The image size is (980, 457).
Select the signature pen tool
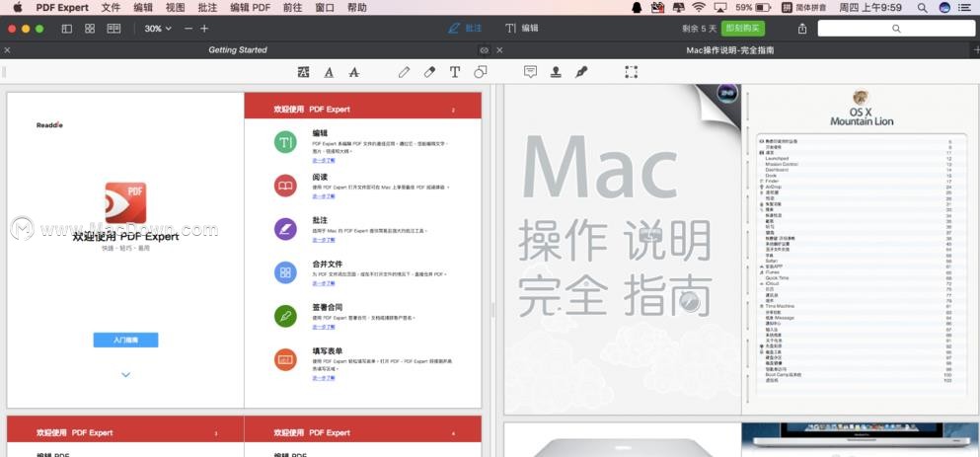click(x=580, y=72)
